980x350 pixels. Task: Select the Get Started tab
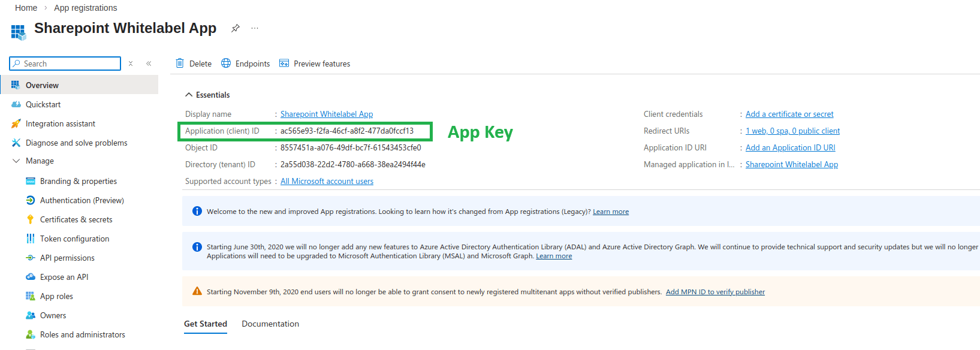click(206, 324)
